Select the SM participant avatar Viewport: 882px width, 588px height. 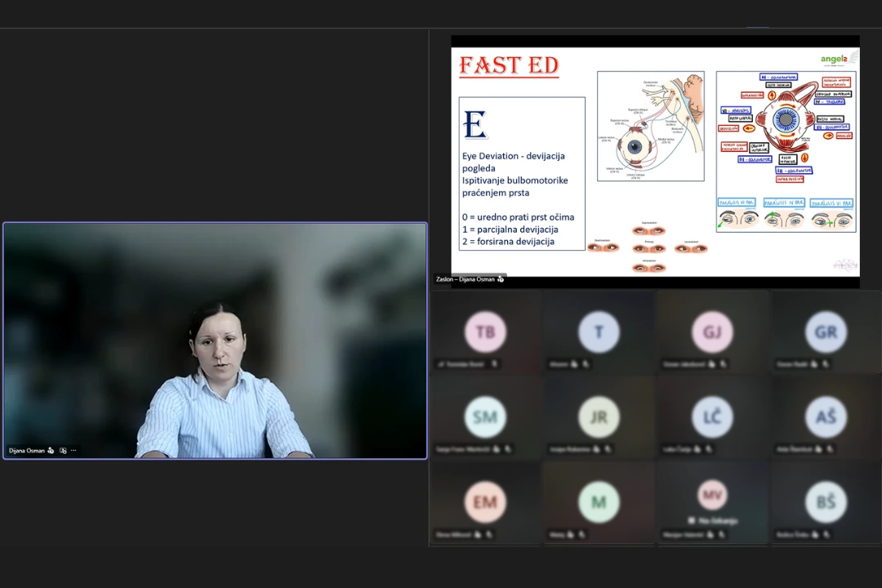(x=485, y=417)
